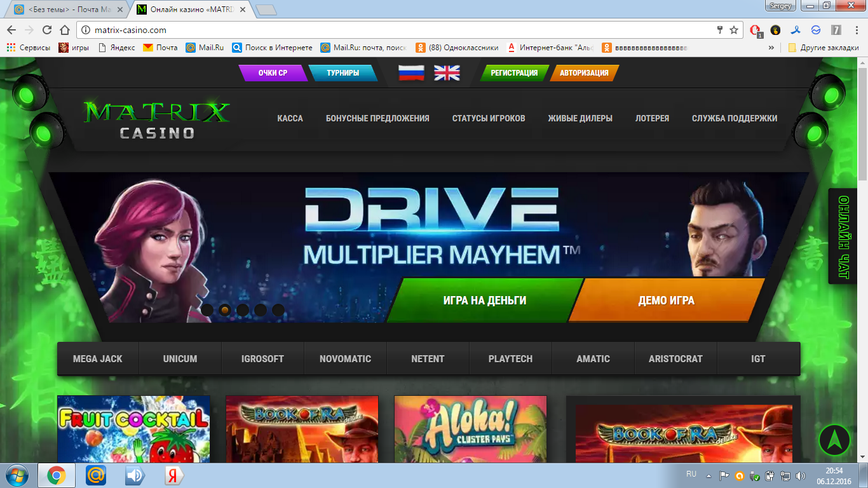Viewport: 868px width, 488px height.
Task: Switch site language to Russian flag
Action: (411, 73)
